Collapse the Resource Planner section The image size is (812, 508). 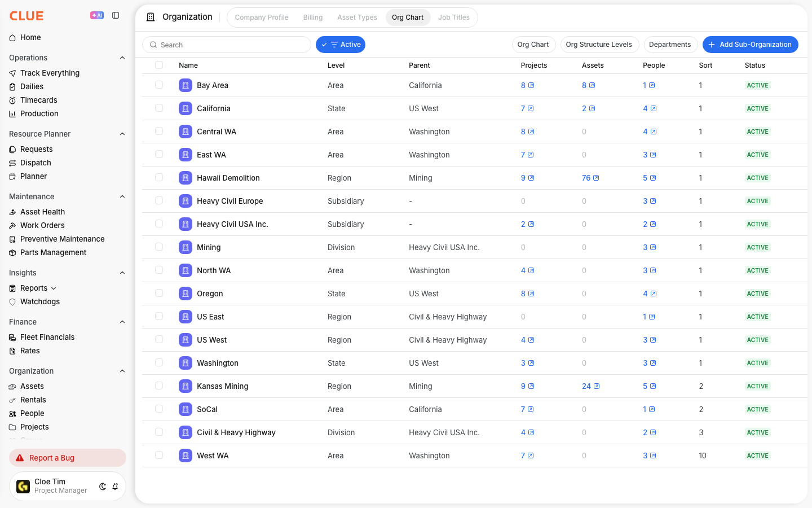point(122,134)
